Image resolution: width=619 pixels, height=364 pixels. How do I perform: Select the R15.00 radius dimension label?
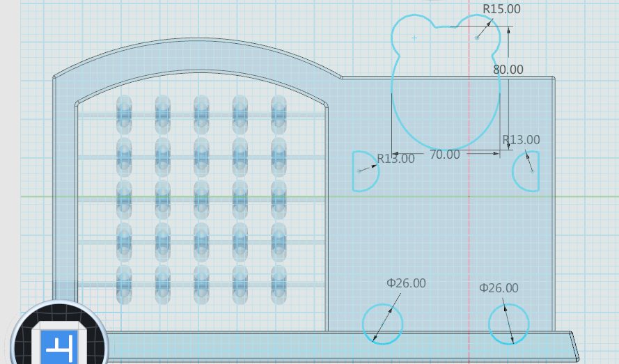501,9
